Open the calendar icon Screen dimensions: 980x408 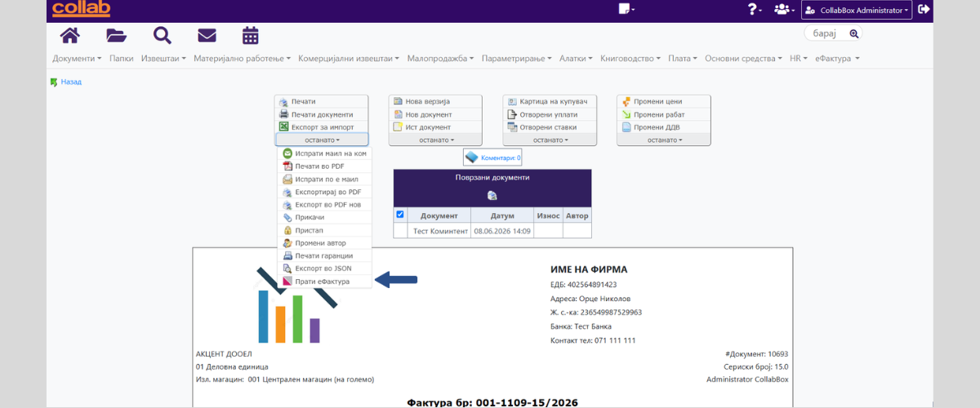point(251,35)
